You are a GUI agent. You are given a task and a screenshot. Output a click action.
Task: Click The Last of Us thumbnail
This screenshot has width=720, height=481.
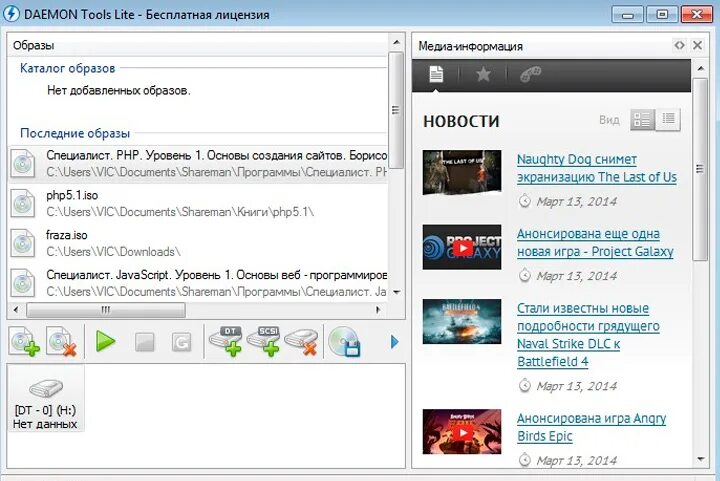462,173
